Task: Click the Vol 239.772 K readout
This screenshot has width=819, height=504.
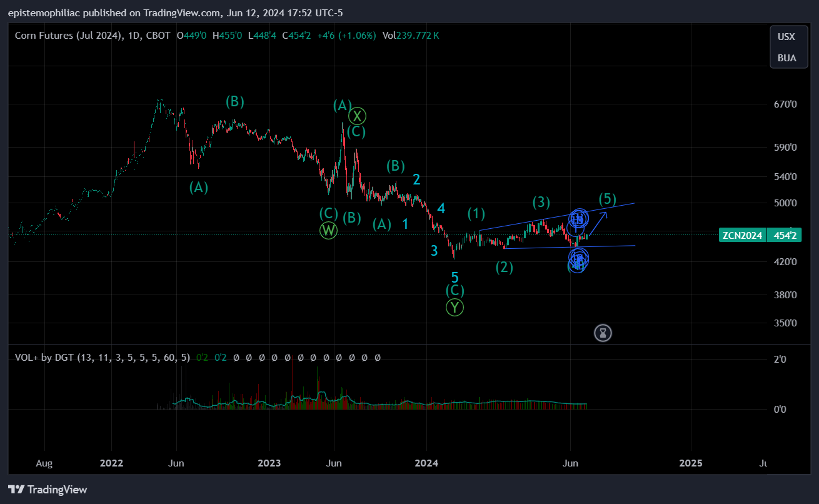Action: [x=411, y=36]
